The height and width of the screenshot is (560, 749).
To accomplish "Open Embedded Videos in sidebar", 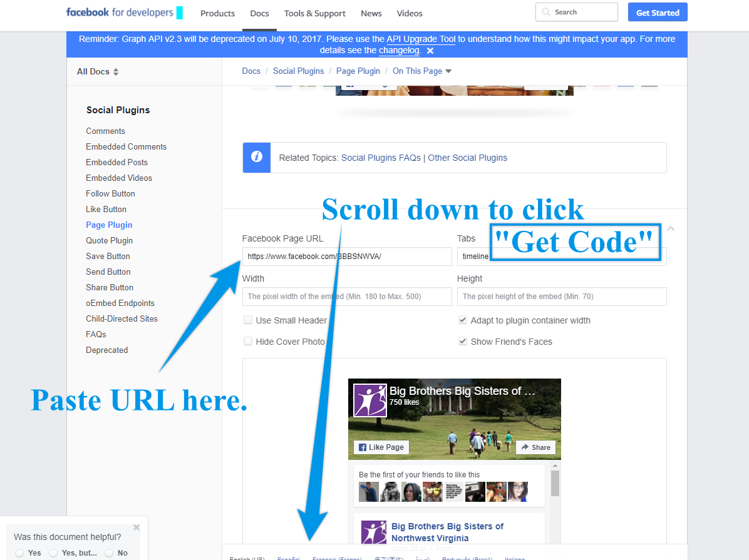I will pos(119,178).
